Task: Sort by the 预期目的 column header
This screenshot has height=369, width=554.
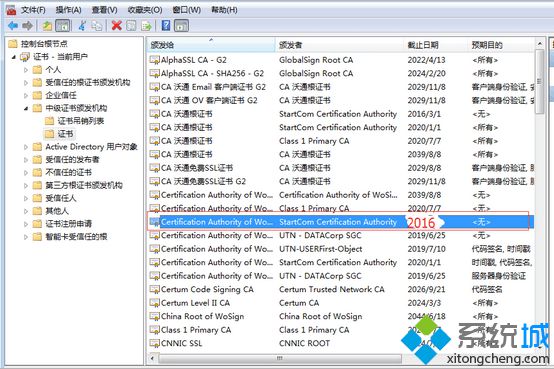Action: (x=502, y=45)
